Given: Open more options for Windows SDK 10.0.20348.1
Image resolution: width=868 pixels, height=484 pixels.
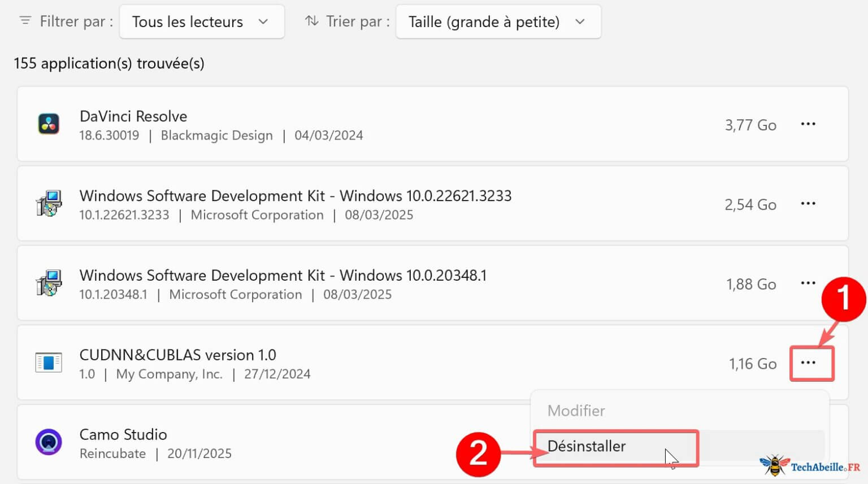Looking at the screenshot, I should (808, 283).
